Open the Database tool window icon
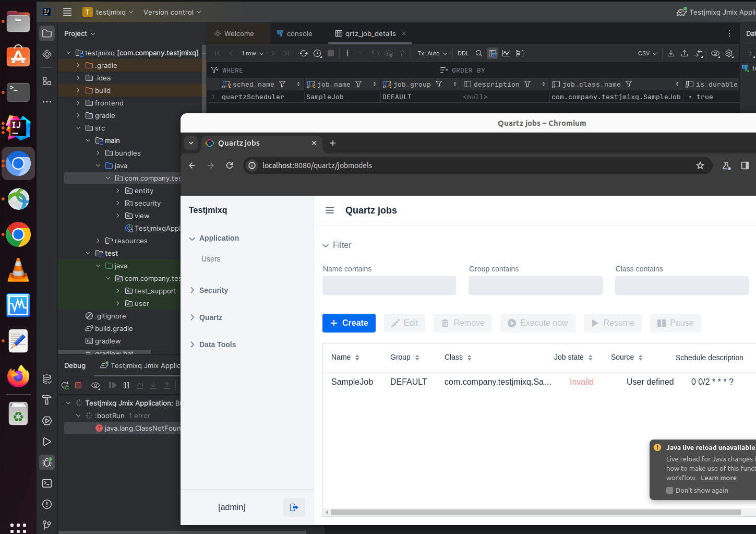The height and width of the screenshot is (534, 756). click(47, 379)
